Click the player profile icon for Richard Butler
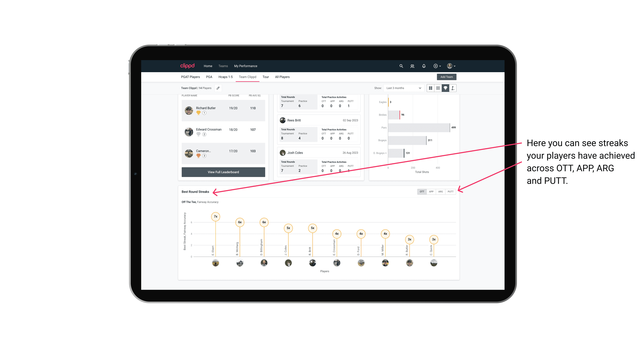644x346 pixels. pyautogui.click(x=189, y=110)
